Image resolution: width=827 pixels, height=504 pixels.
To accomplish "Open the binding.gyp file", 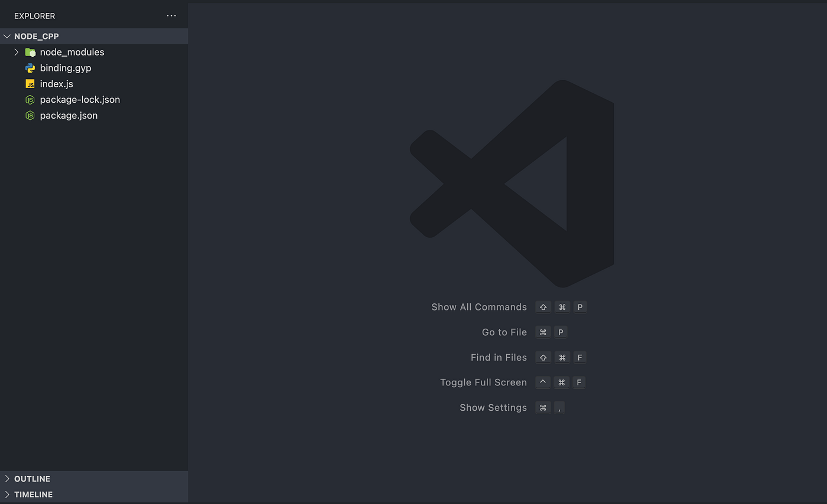I will tap(65, 68).
